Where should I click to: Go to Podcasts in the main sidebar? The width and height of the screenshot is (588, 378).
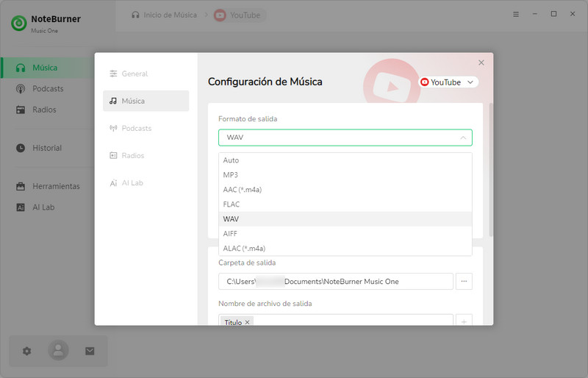coord(48,88)
